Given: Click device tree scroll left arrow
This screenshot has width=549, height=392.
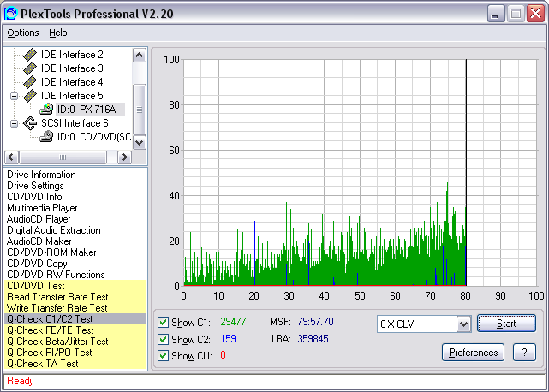Looking at the screenshot, I should coord(11,157).
